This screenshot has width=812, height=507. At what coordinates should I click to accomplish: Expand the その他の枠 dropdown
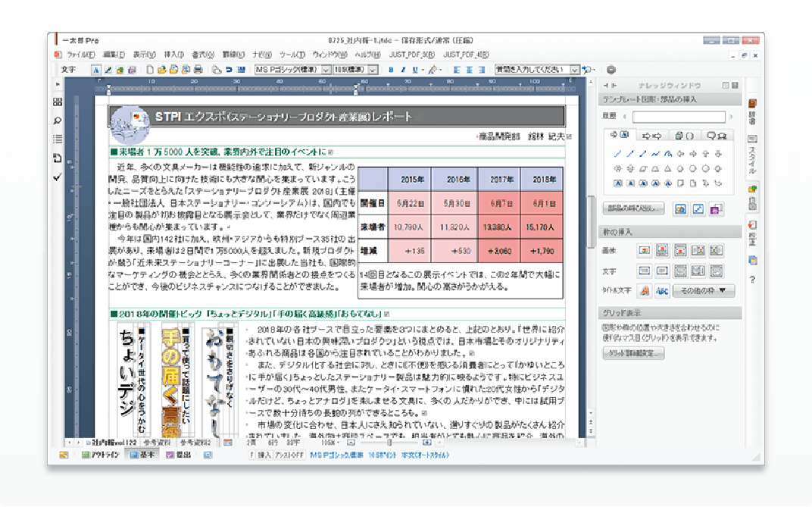pos(703,290)
